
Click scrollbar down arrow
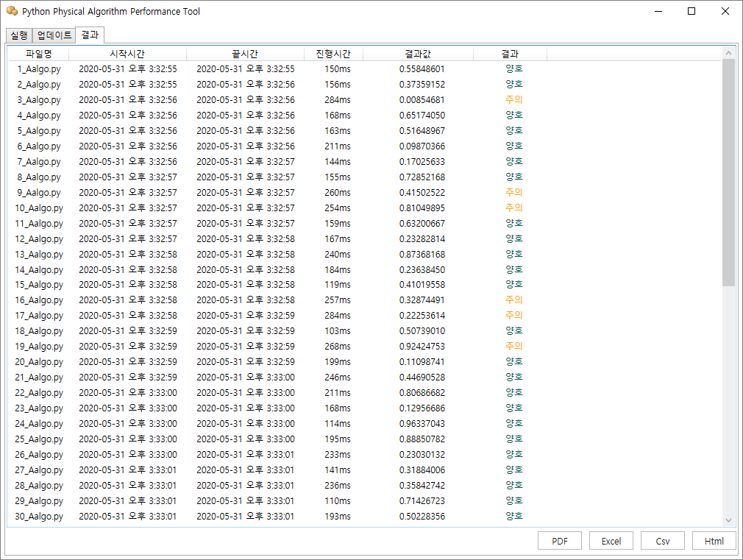[x=728, y=520]
